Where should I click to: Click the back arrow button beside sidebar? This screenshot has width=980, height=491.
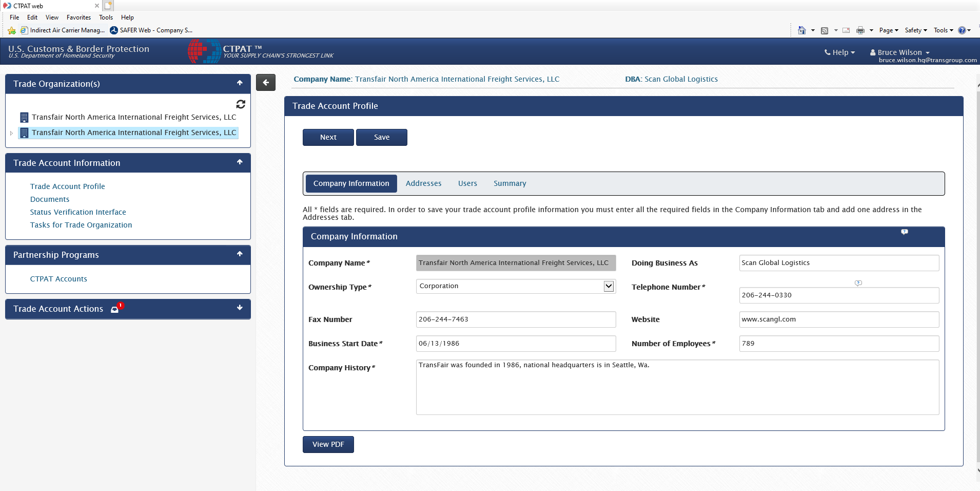(x=266, y=82)
